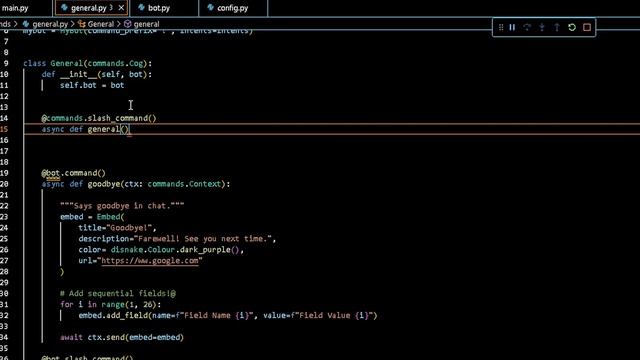Click the 'embed.add_field' call

pyautogui.click(x=113, y=316)
